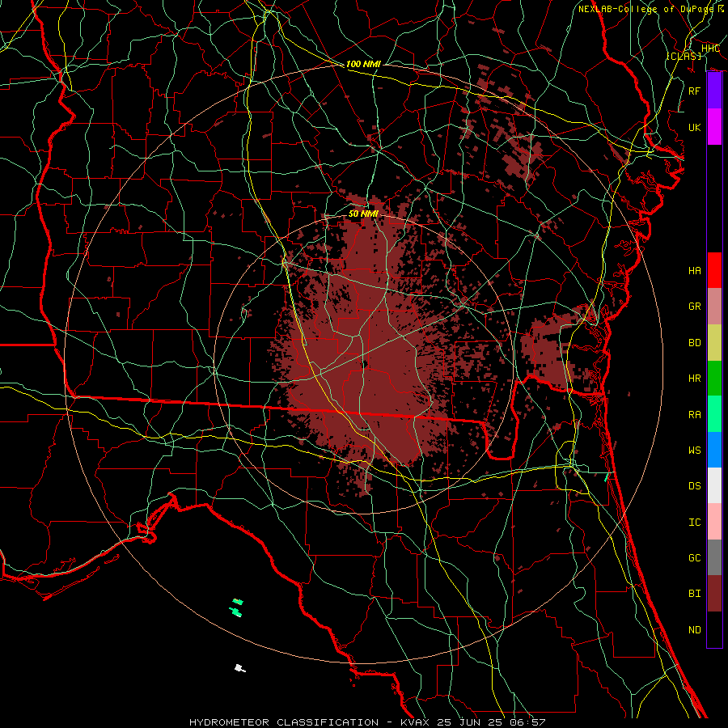Click the HR legend label
Image resolution: width=728 pixels, height=728 pixels.
click(x=695, y=379)
